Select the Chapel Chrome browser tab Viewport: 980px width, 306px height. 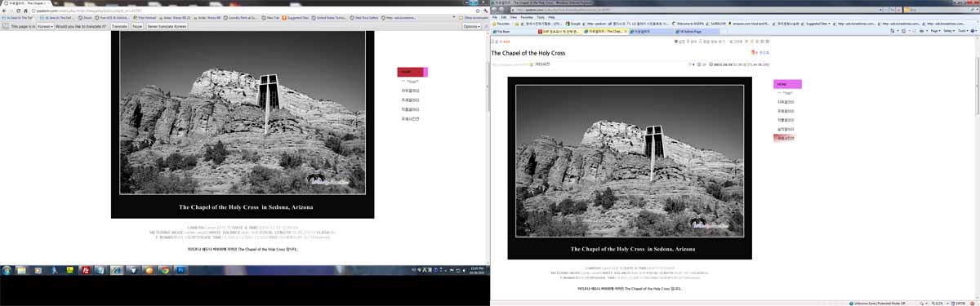[27, 3]
